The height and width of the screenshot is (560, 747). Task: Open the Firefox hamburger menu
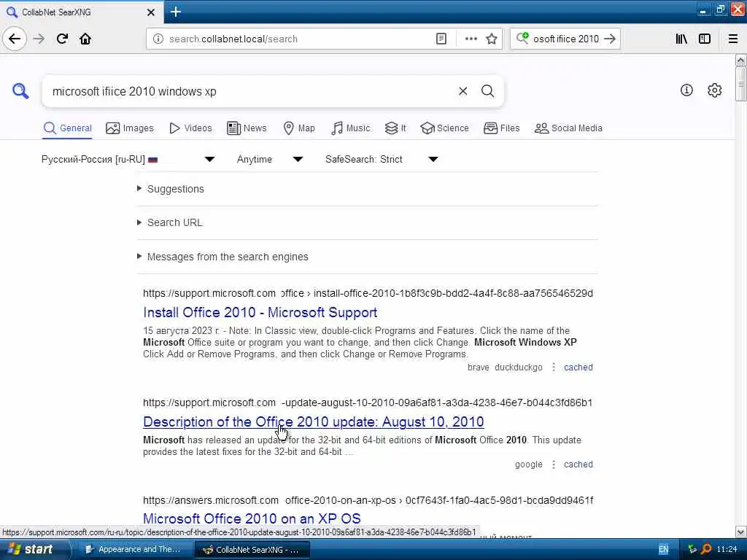click(x=733, y=39)
